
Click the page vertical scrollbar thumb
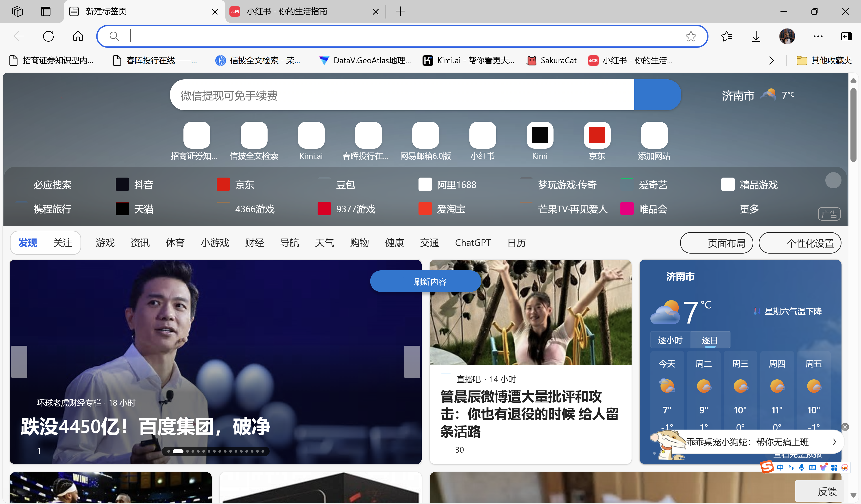(853, 125)
